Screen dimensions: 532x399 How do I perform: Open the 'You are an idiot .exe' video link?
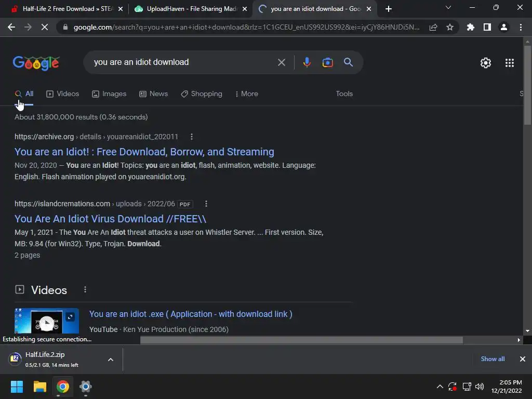click(191, 314)
